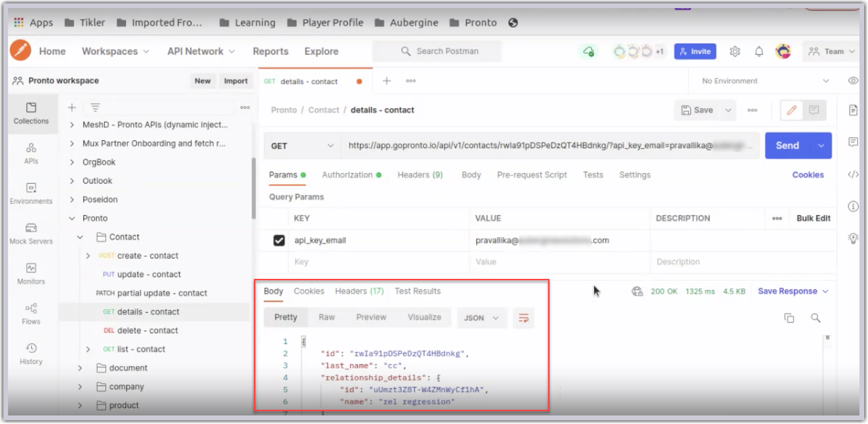
Task: Open collections panel three-dot options
Action: coord(245,108)
